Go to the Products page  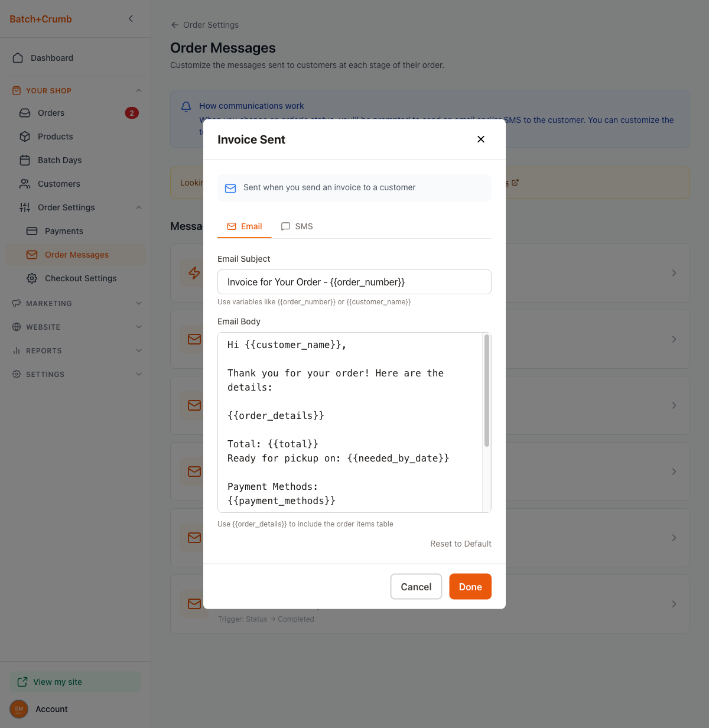55,136
